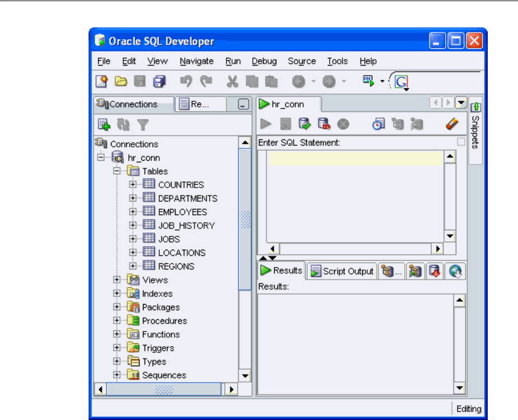The height and width of the screenshot is (420, 518).
Task: Click the Save All toolbar icon
Action: point(159,81)
